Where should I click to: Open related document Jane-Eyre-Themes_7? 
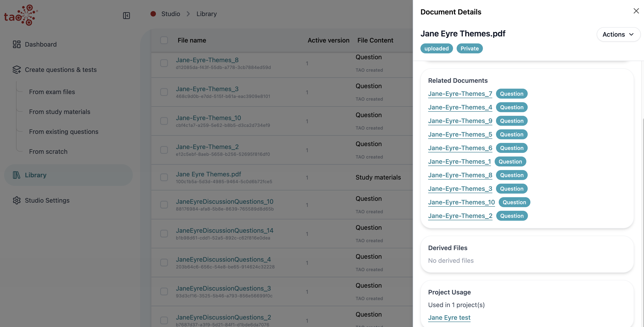[x=460, y=94]
